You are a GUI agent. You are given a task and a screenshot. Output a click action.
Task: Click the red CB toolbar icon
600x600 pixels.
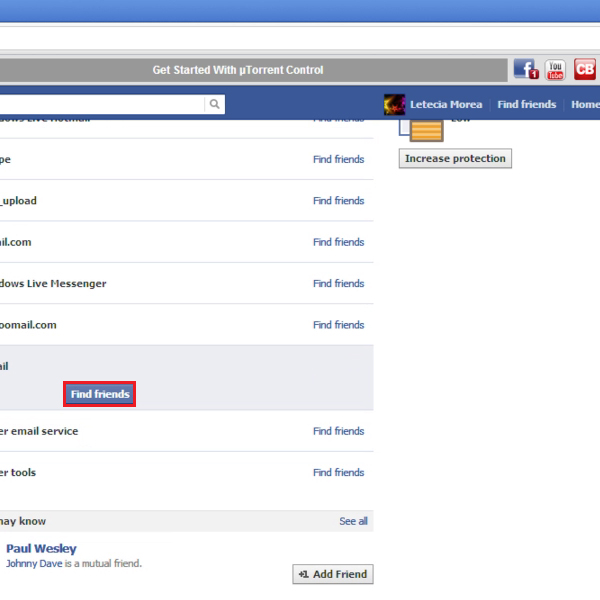585,69
